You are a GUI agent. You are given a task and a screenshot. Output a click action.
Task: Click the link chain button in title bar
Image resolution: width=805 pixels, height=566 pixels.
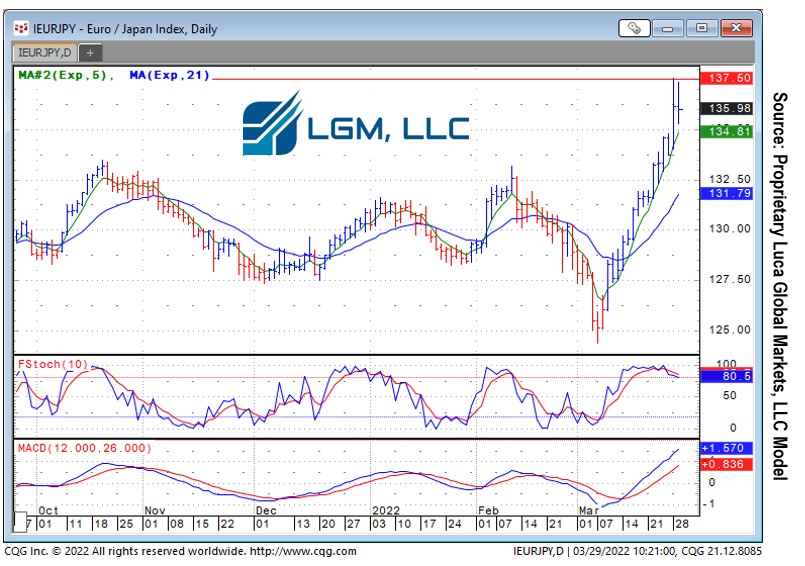[634, 28]
